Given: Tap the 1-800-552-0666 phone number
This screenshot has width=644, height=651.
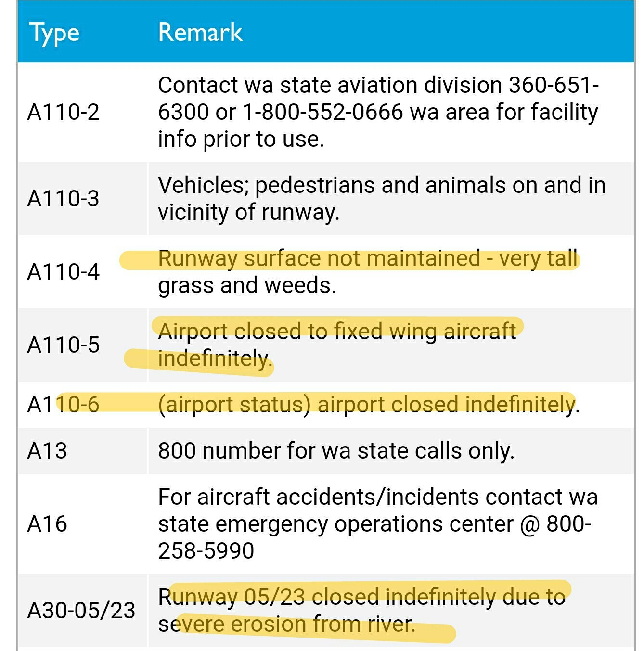Looking at the screenshot, I should click(x=322, y=112).
